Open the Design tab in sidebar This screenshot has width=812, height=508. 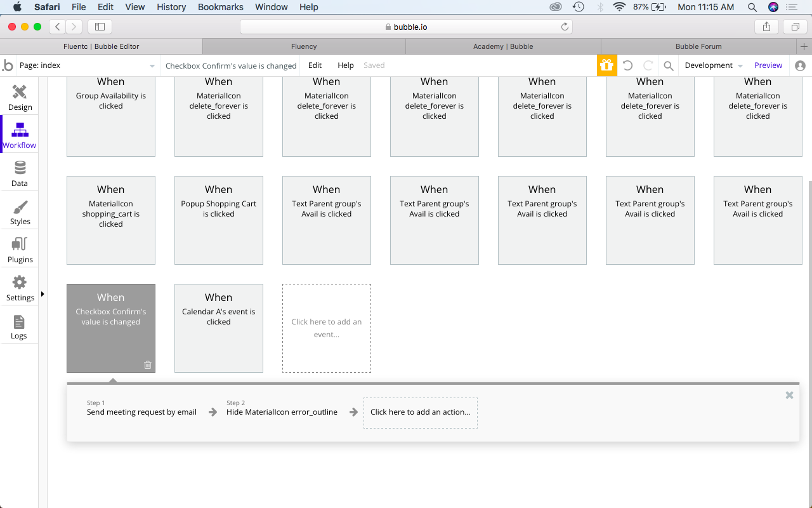coord(20,97)
